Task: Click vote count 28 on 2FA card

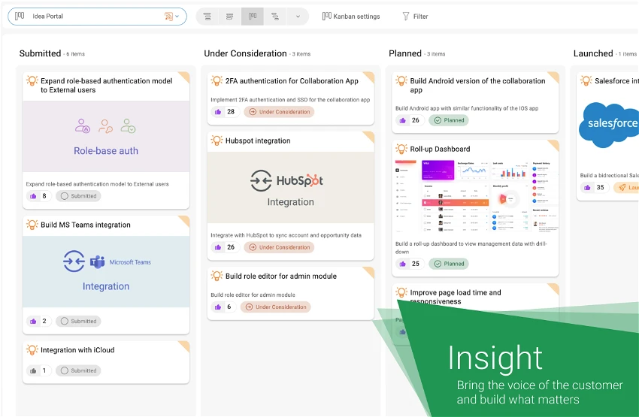Action: click(x=231, y=112)
